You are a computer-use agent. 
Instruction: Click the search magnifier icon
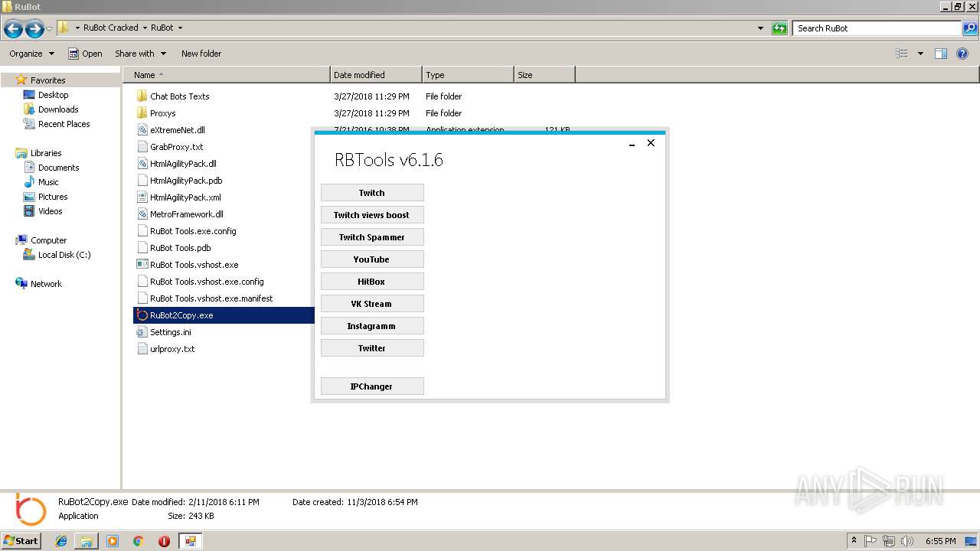pyautogui.click(x=970, y=28)
